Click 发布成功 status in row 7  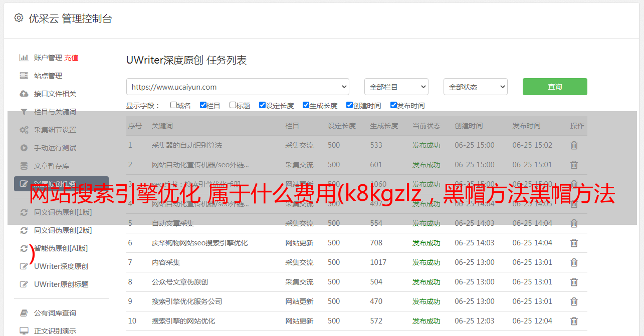point(426,262)
